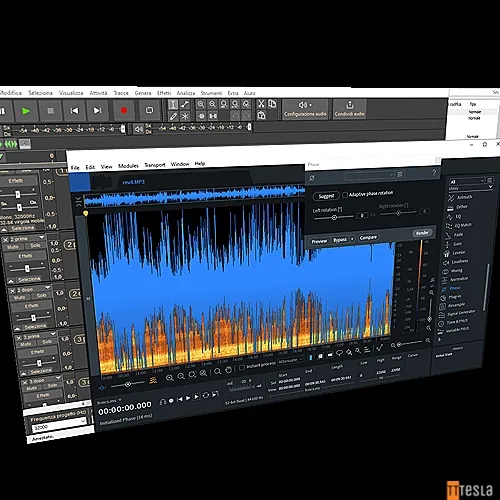The height and width of the screenshot is (500, 500).
Task: Toggle the loop button in Audacity
Action: 150,110
